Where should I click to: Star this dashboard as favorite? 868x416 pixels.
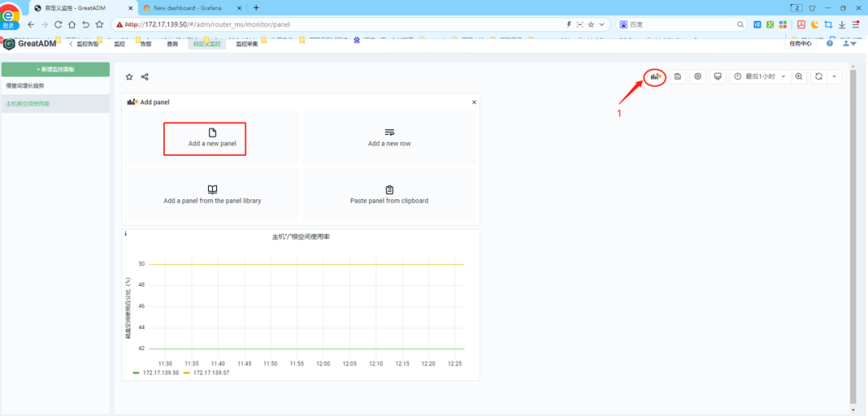(129, 77)
